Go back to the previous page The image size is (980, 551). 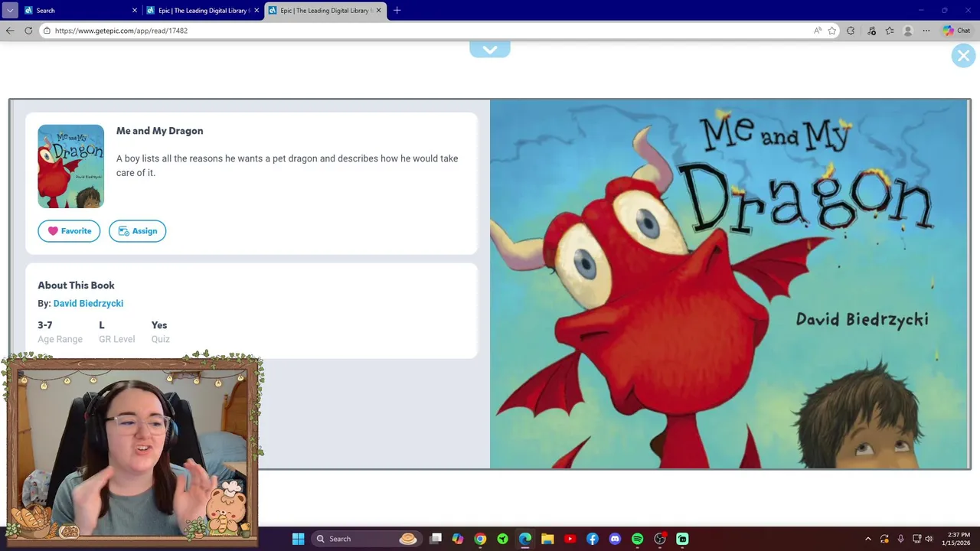pyautogui.click(x=10, y=31)
